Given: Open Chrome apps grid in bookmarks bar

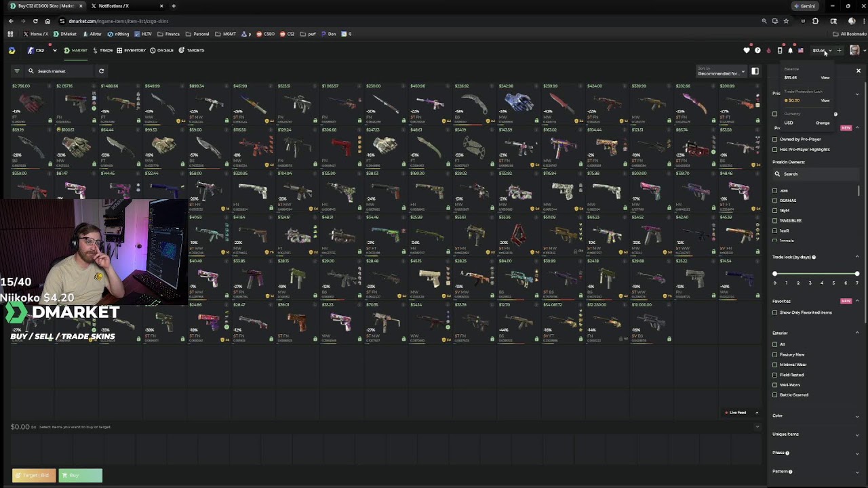Looking at the screenshot, I should point(10,34).
